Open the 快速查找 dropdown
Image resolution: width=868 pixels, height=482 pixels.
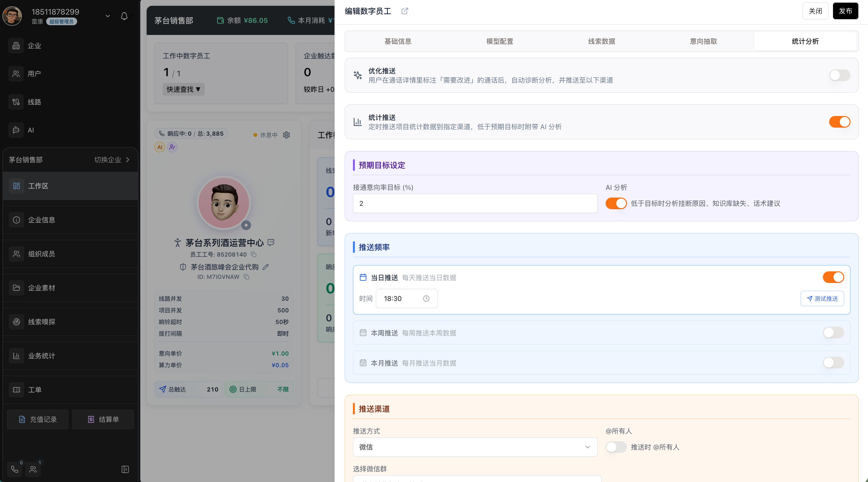(x=184, y=89)
